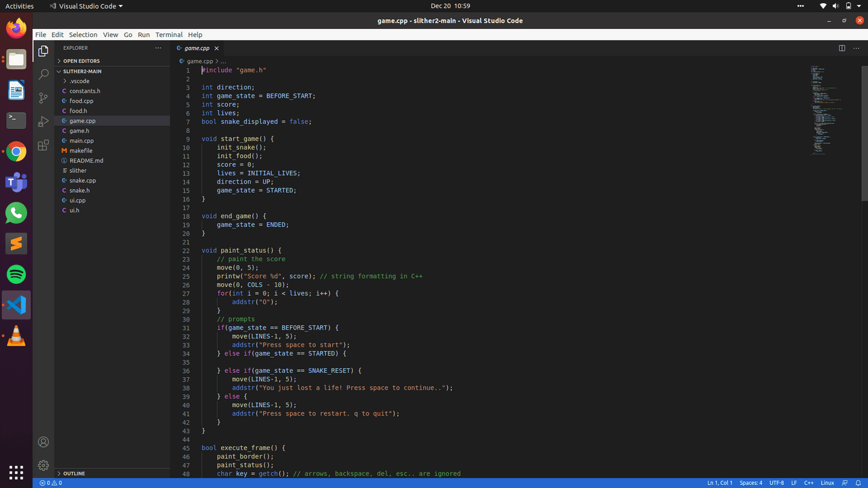The height and width of the screenshot is (488, 868).
Task: Open snake.cpp in the explorer
Action: click(x=112, y=180)
